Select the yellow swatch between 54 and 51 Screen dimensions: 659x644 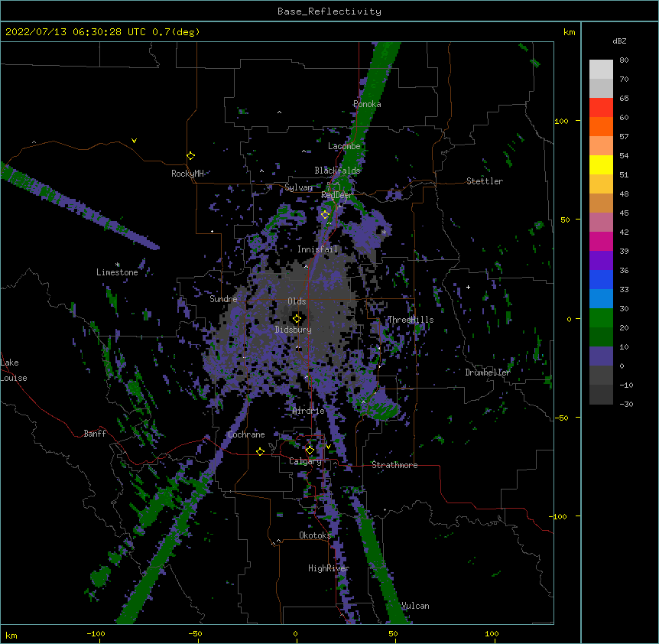coord(601,164)
